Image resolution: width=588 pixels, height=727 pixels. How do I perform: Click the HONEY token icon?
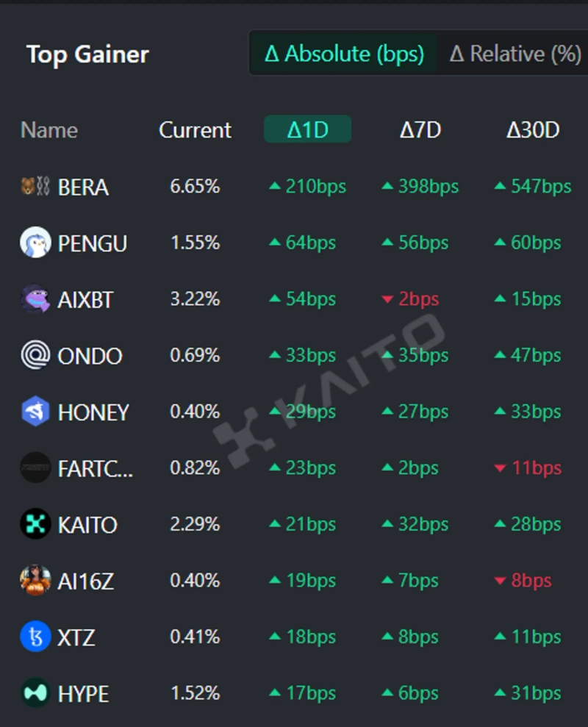pyautogui.click(x=35, y=412)
